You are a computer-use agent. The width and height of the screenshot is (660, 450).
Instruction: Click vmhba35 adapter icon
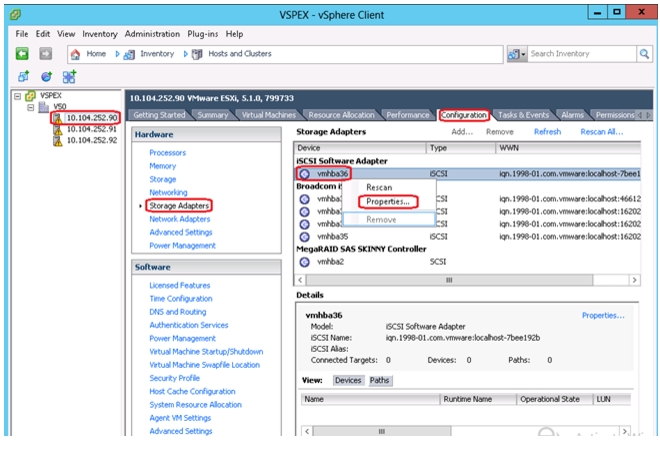tap(304, 237)
